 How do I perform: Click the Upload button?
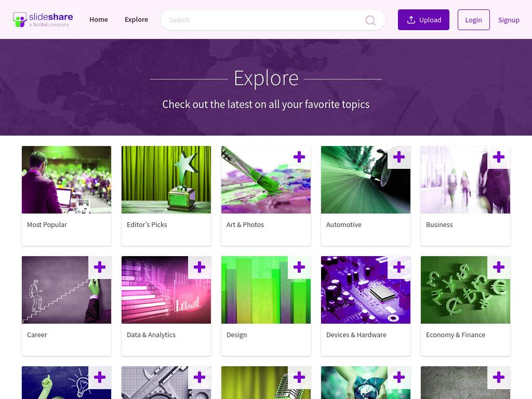pyautogui.click(x=423, y=20)
